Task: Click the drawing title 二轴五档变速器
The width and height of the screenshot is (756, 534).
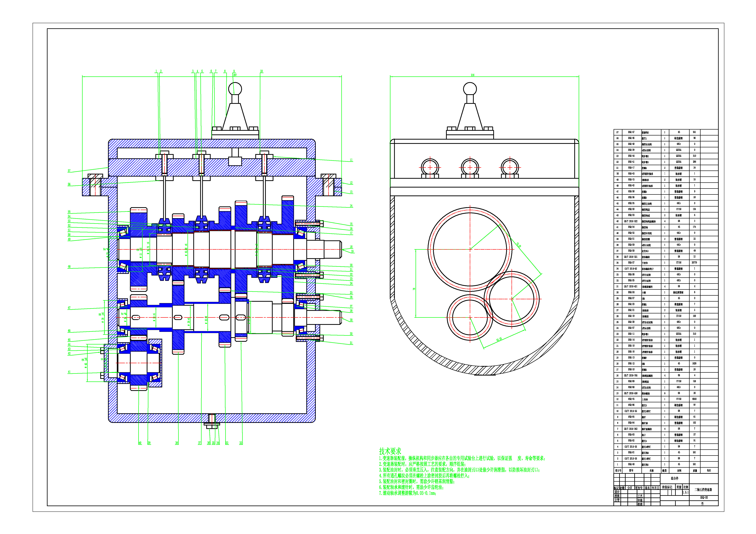Action: tap(703, 490)
